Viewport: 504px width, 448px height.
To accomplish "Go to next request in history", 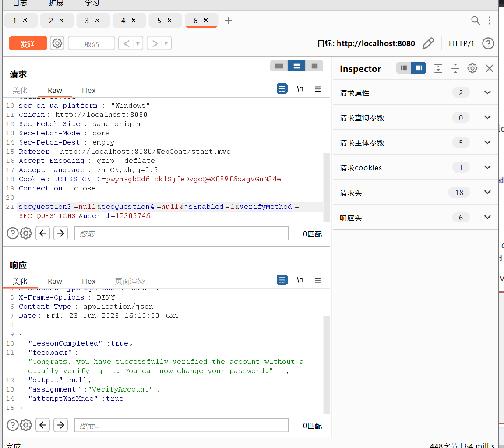I will click(155, 43).
